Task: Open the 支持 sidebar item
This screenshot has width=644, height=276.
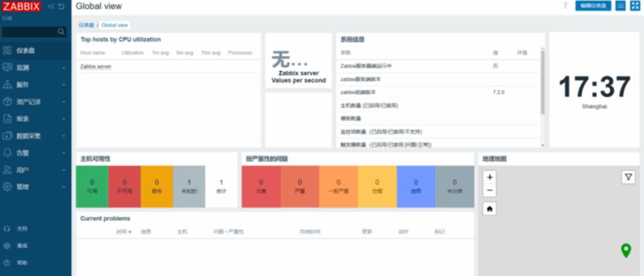Action: pyautogui.click(x=36, y=228)
